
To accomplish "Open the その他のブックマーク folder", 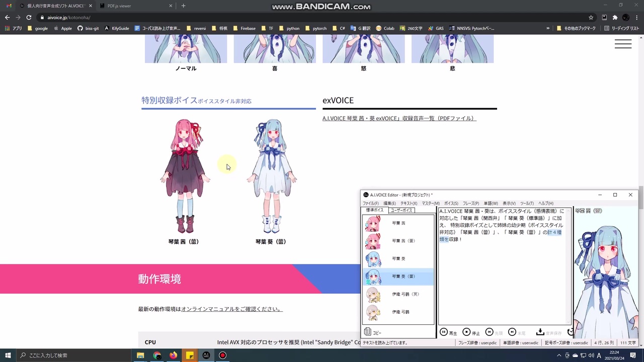I will point(576,29).
